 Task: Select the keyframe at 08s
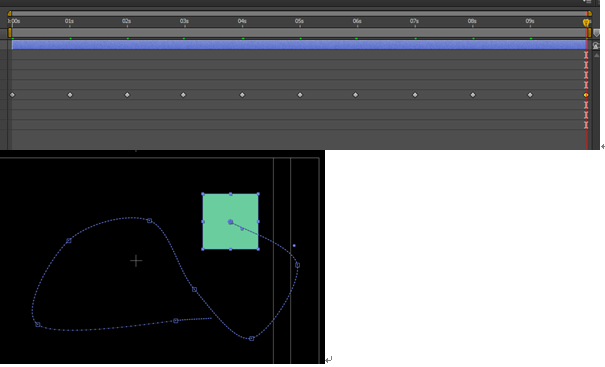(473, 95)
